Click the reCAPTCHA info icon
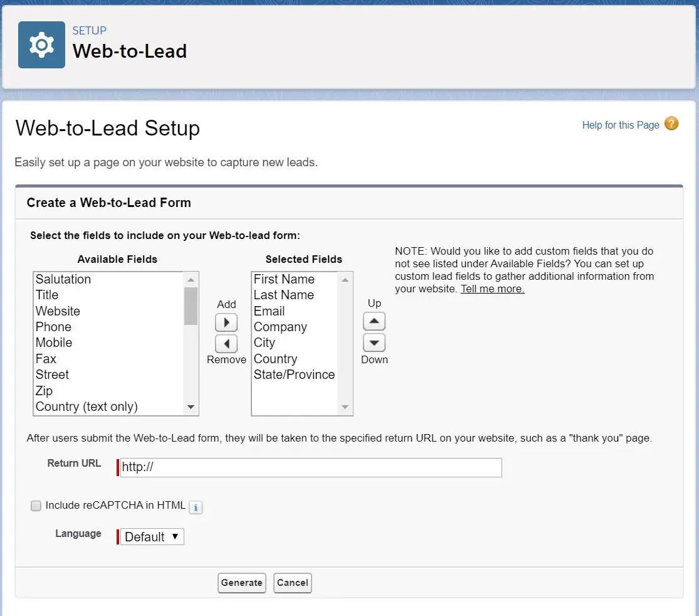This screenshot has height=616, width=699. pos(196,507)
